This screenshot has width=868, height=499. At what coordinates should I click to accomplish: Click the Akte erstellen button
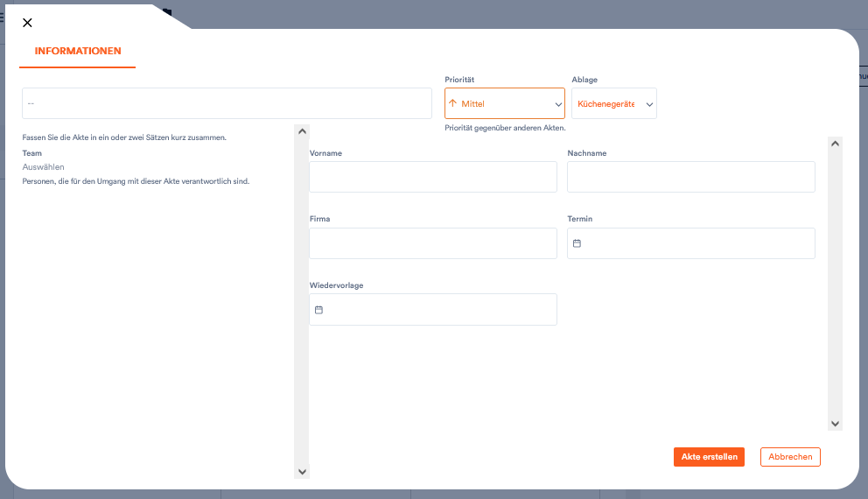pos(709,457)
